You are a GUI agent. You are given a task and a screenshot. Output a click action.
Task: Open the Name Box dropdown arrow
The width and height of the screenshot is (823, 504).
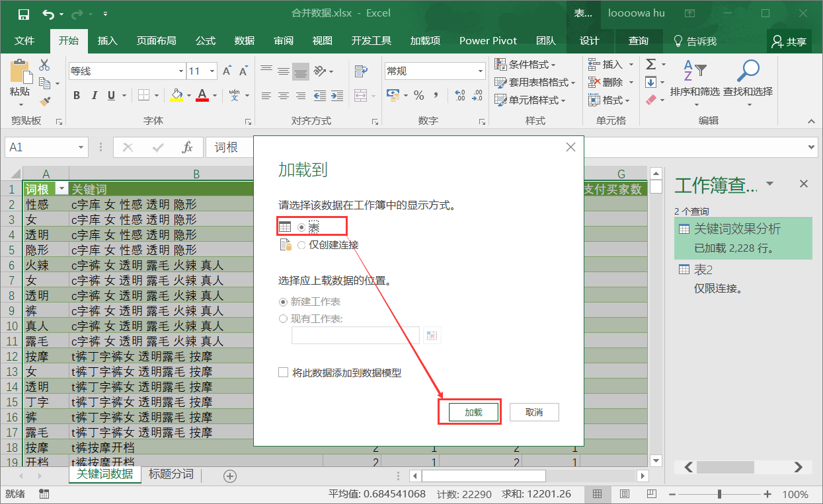pyautogui.click(x=81, y=147)
